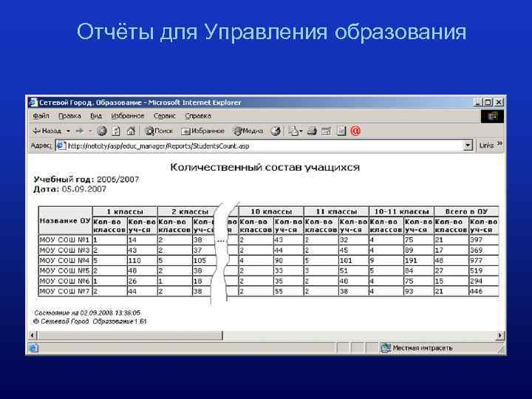The image size is (532, 399).
Task: Click the Название ОУ header cell
Action: [65, 221]
